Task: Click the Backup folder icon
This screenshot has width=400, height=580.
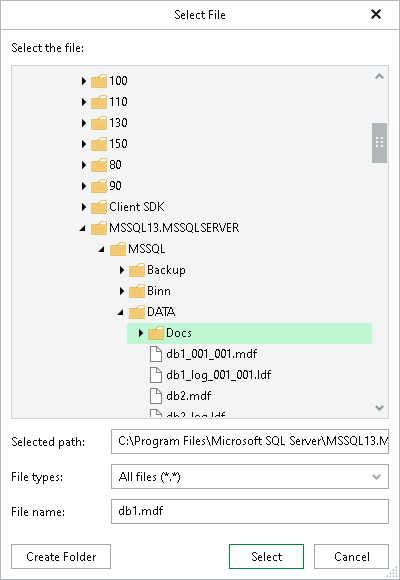Action: click(137, 270)
